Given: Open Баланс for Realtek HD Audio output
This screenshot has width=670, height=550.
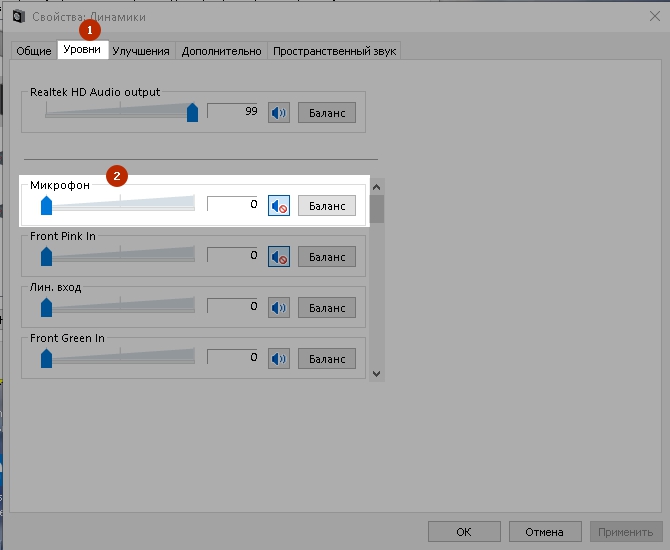Looking at the screenshot, I should click(x=326, y=113).
